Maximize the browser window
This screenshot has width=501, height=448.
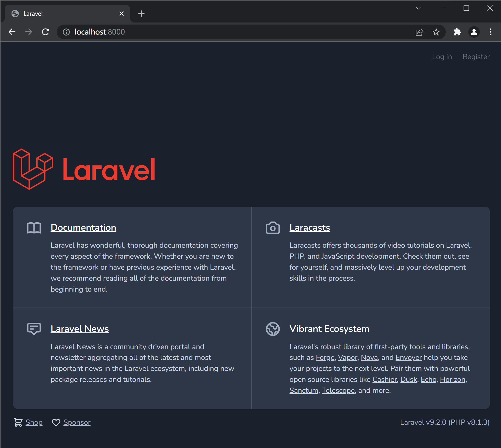point(466,8)
